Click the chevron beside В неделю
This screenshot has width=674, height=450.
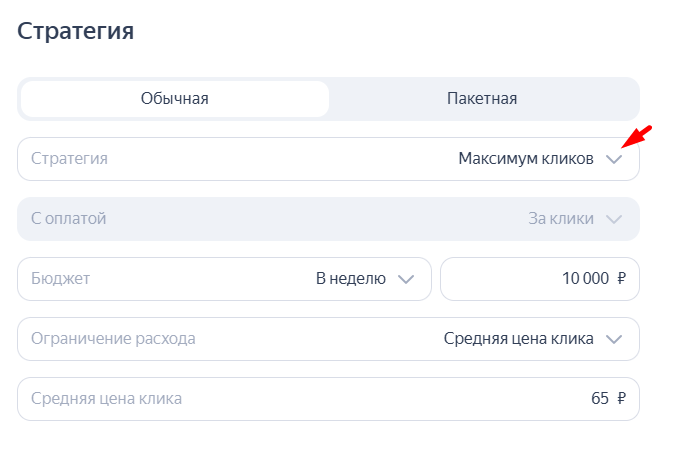pos(406,279)
